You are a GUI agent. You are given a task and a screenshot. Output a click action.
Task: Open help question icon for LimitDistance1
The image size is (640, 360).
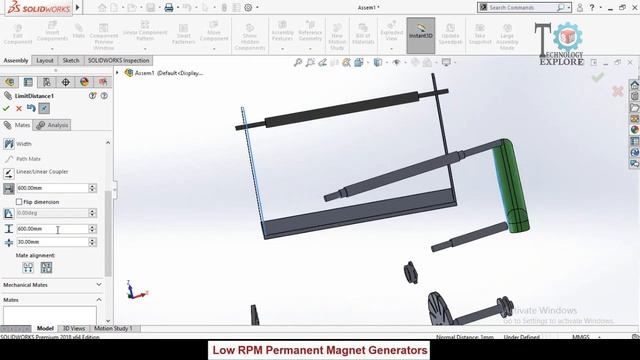104,96
